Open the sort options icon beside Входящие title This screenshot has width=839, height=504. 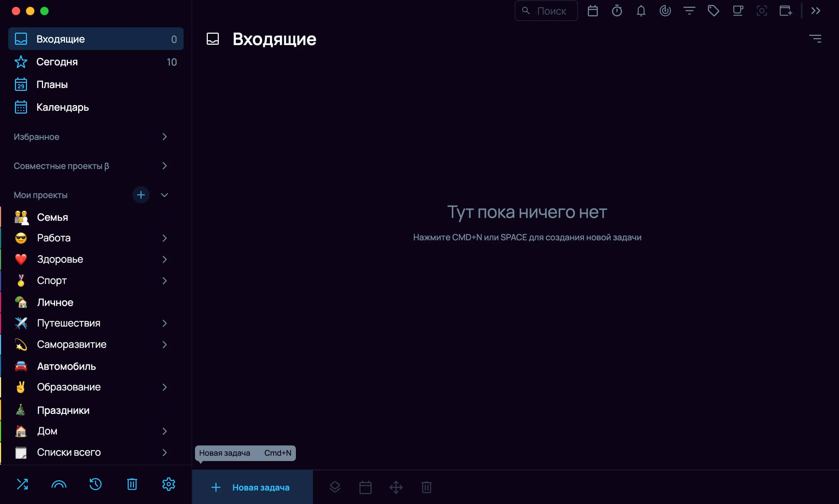pos(815,39)
